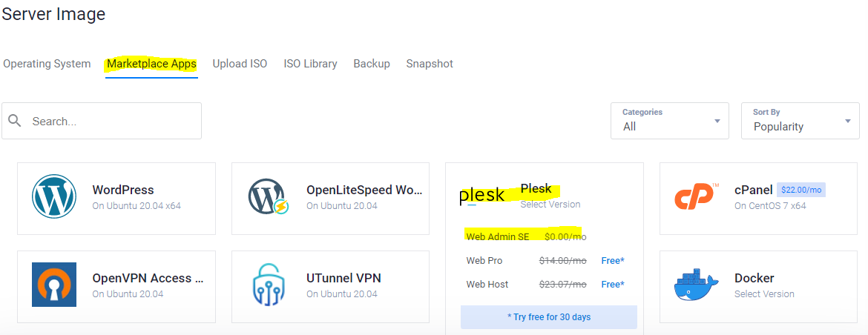This screenshot has width=868, height=335.
Task: Select the Docker whale icon
Action: click(x=697, y=285)
